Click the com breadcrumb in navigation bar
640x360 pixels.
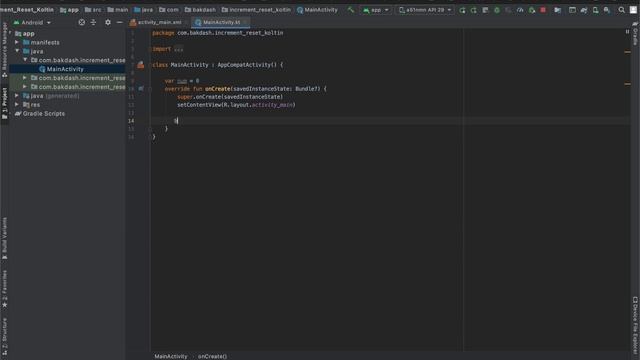coord(169,10)
